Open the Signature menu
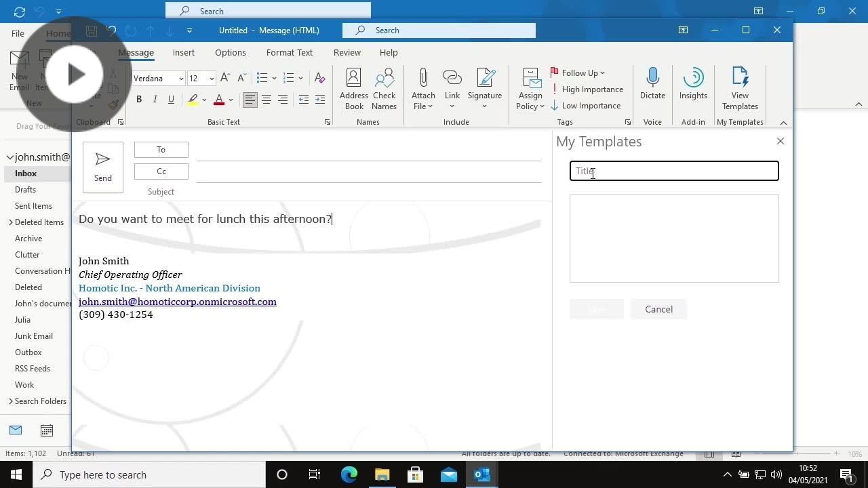 coord(484,89)
